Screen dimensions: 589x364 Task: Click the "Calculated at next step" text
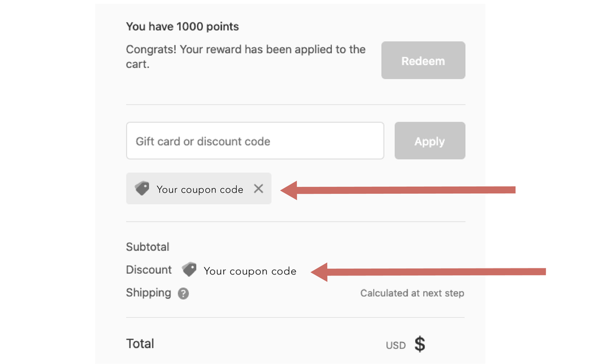(412, 293)
